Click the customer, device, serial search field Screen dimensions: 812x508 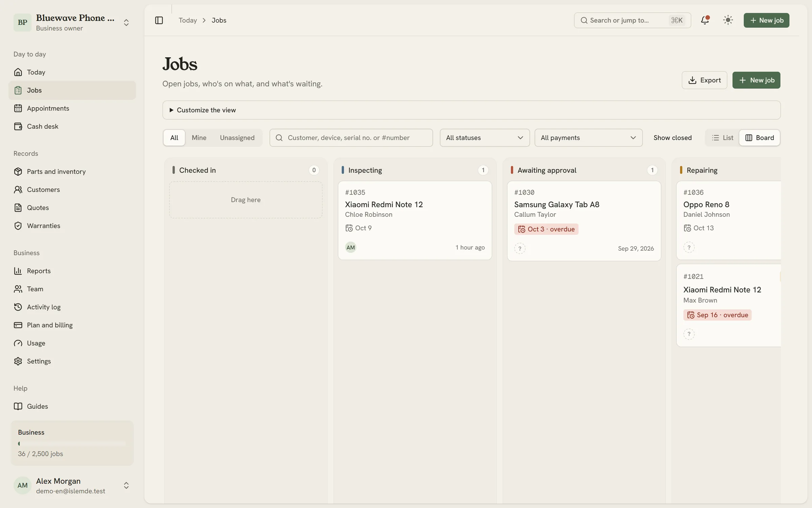[x=351, y=137]
